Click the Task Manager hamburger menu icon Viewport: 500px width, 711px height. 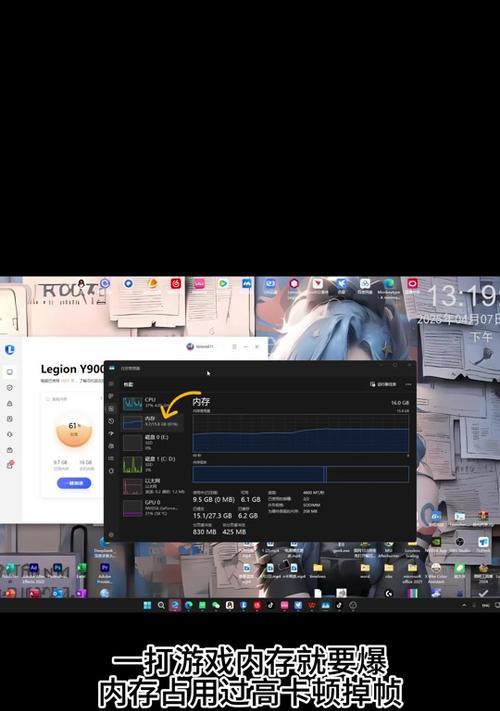[x=112, y=384]
